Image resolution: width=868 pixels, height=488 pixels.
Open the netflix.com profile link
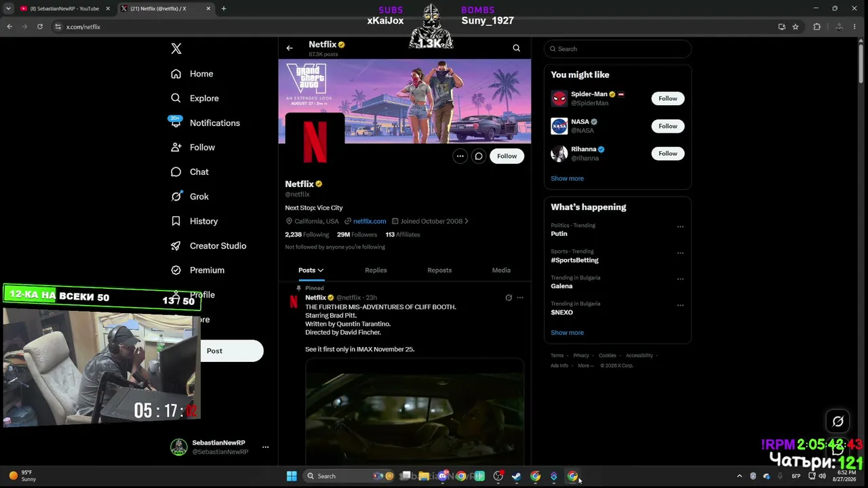[x=370, y=221]
